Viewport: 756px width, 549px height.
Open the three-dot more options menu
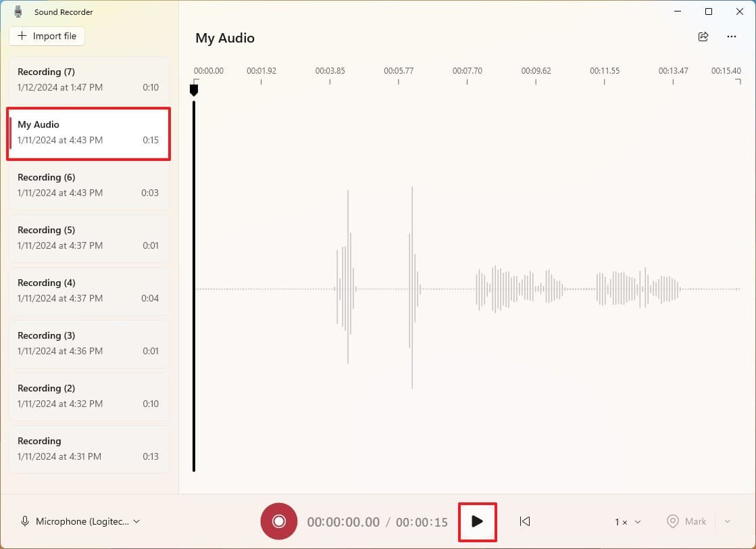(732, 37)
